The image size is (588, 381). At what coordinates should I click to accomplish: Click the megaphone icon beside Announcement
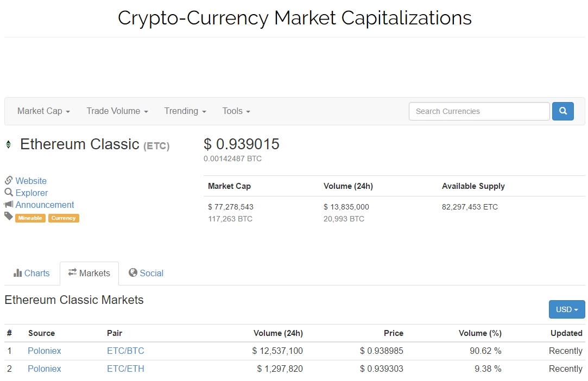9,205
